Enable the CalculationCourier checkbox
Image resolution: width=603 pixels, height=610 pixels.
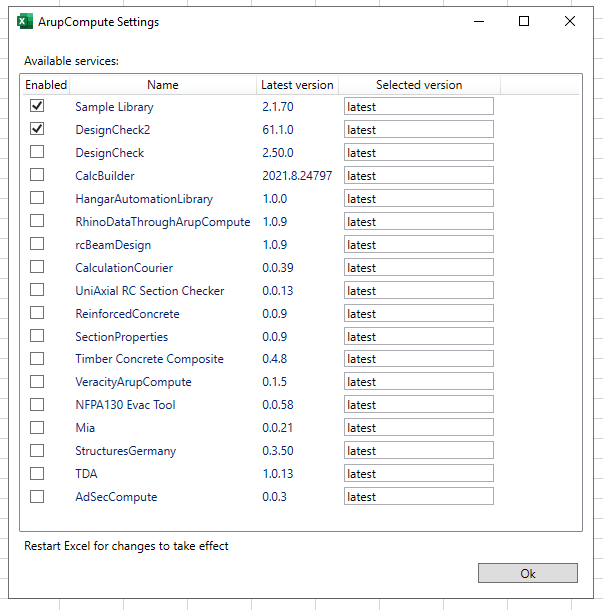pyautogui.click(x=37, y=267)
